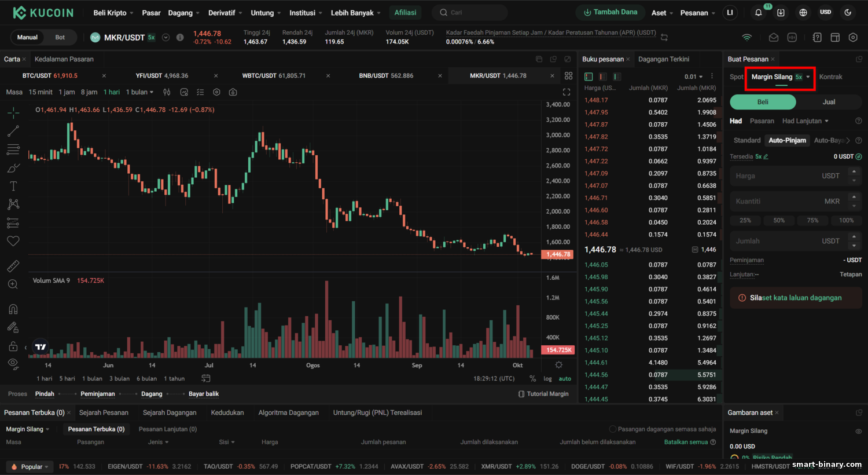Image resolution: width=868 pixels, height=475 pixels.
Task: Open trading settings hexagon icon
Action: coord(853,37)
